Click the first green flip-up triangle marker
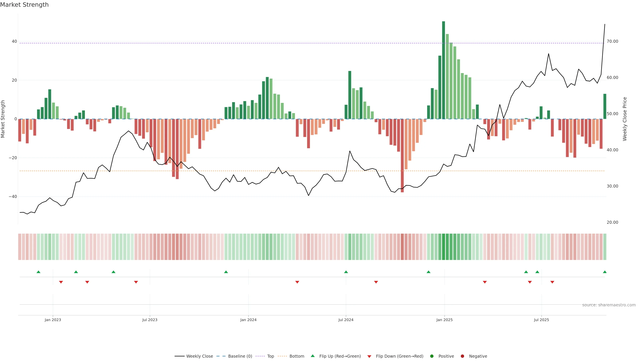The image size is (644, 362). [39, 272]
